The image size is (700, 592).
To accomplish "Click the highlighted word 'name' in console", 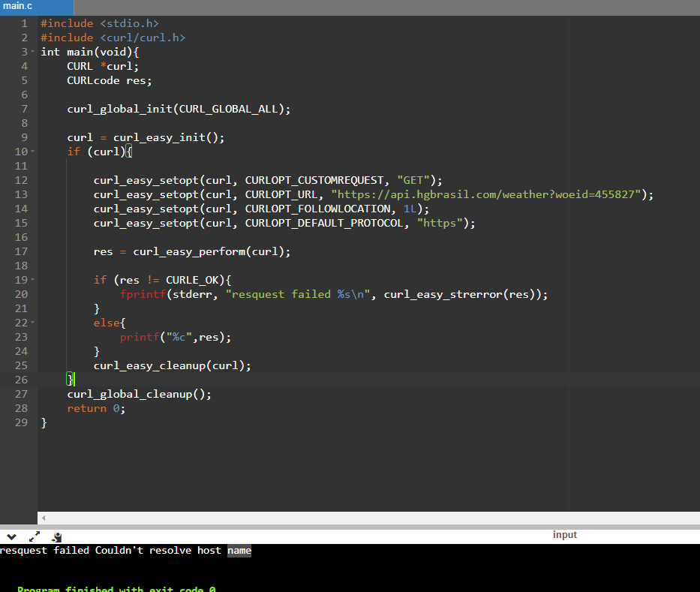I will point(239,551).
